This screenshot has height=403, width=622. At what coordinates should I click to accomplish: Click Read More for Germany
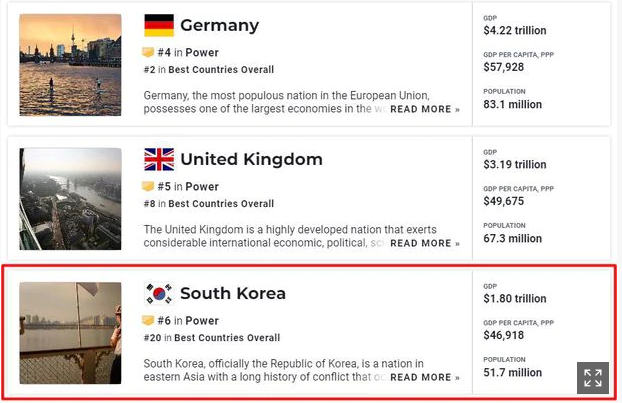point(425,109)
